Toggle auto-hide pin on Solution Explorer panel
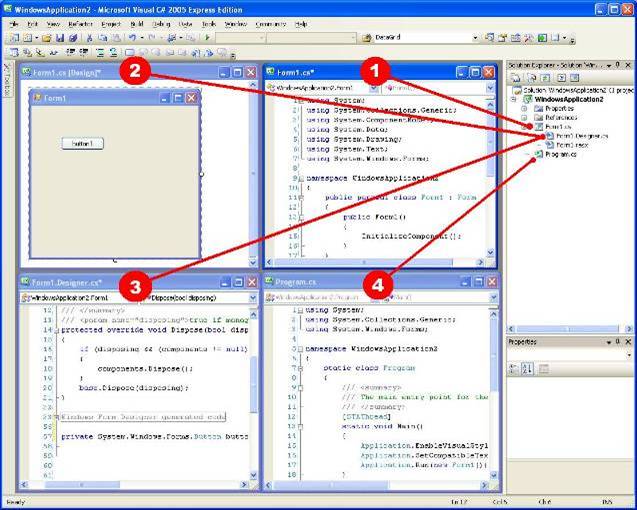The image size is (637, 510). (x=618, y=65)
